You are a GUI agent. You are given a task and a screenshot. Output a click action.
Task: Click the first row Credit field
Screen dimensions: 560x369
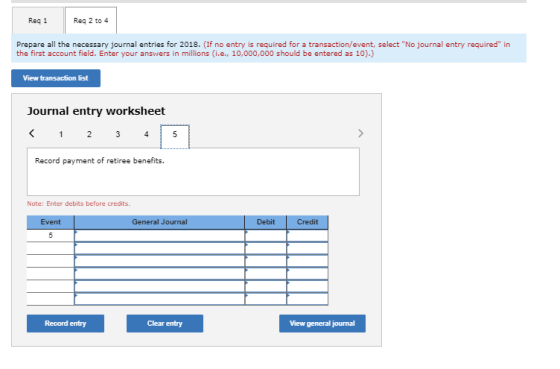point(308,235)
